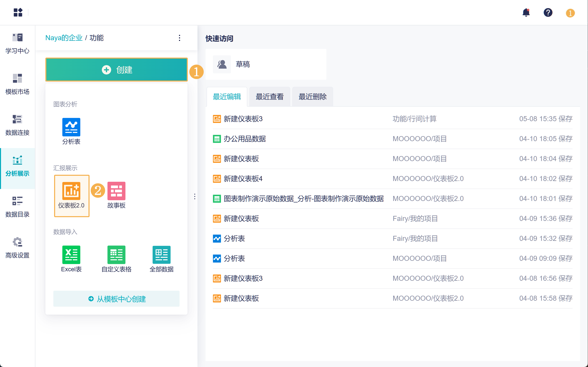Viewport: 588px width, 367px height.
Task: Click the Naya的企业 breadcrumb link
Action: pyautogui.click(x=64, y=38)
